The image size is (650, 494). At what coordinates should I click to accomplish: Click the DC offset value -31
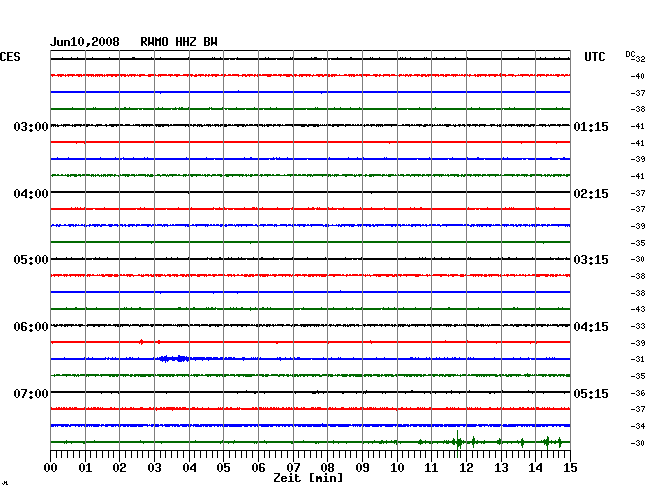pyautogui.click(x=638, y=359)
